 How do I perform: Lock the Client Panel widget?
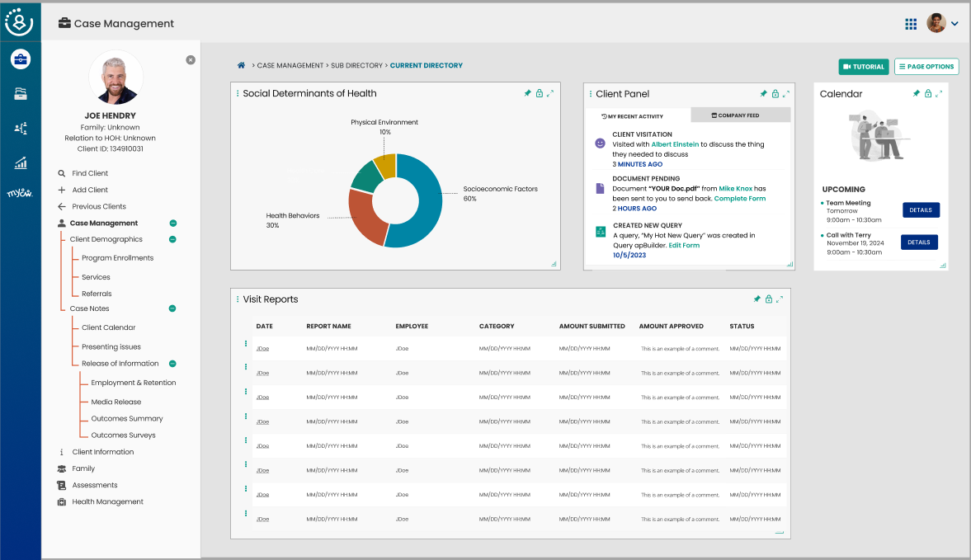coord(775,94)
